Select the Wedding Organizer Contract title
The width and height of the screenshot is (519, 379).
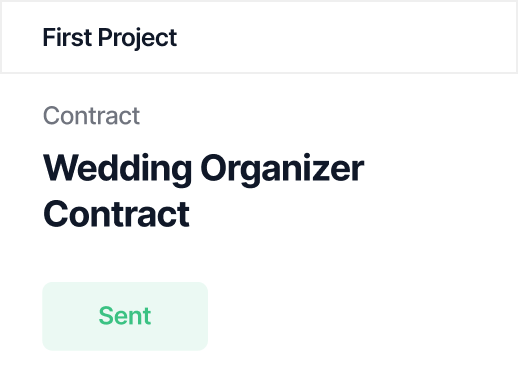coord(203,191)
